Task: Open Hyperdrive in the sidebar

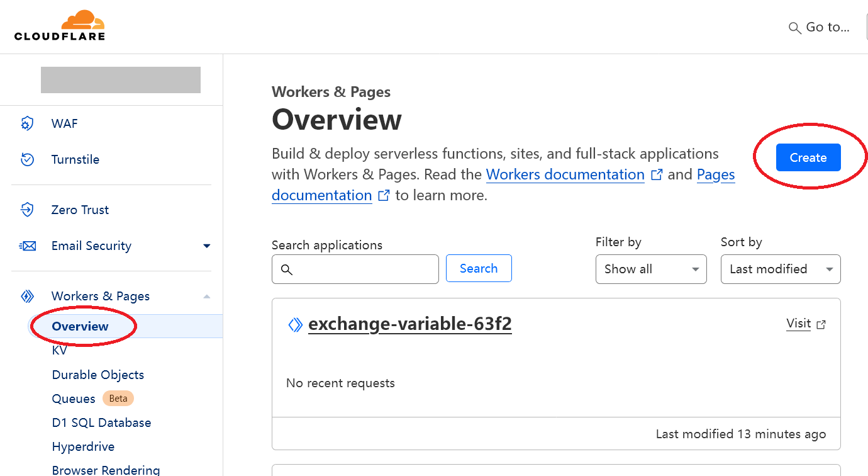Action: pos(83,446)
